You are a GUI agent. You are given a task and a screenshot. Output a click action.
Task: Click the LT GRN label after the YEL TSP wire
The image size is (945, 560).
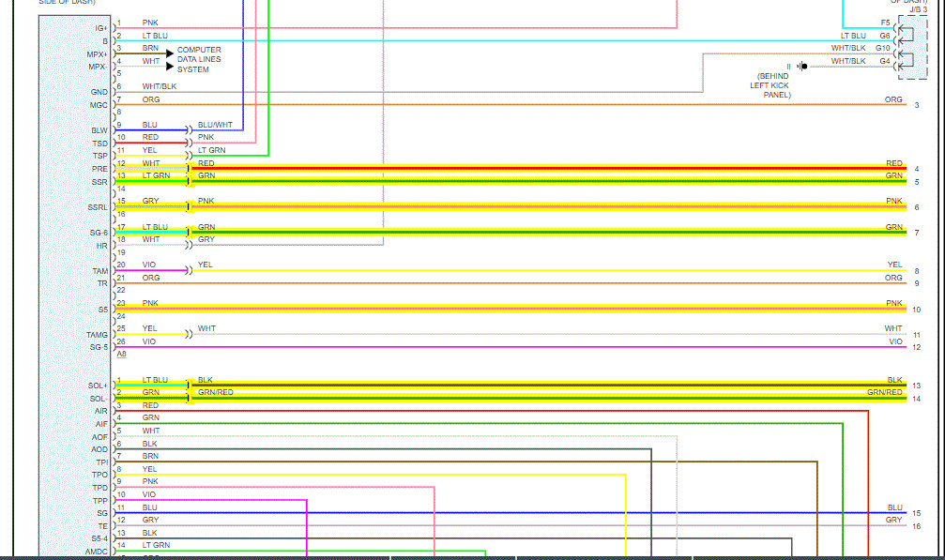[211, 150]
